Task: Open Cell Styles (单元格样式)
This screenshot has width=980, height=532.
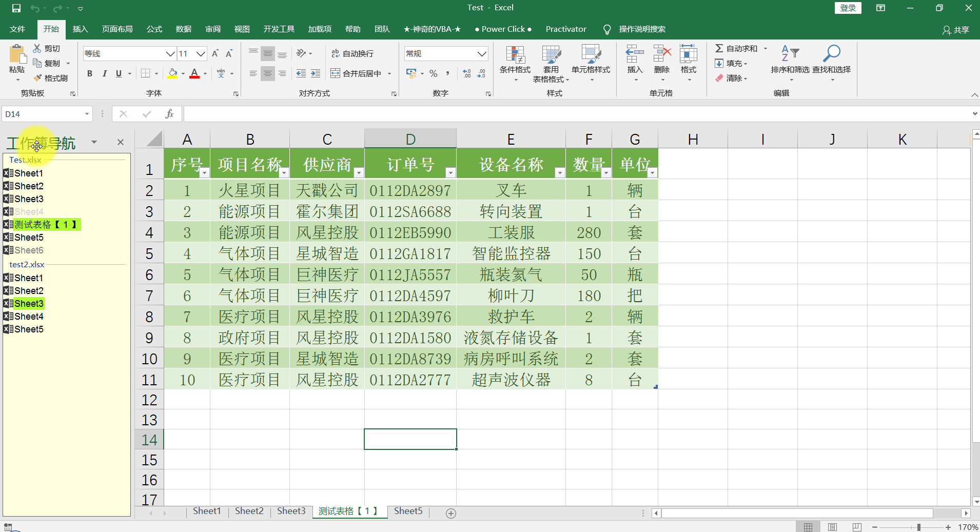Action: click(x=591, y=64)
